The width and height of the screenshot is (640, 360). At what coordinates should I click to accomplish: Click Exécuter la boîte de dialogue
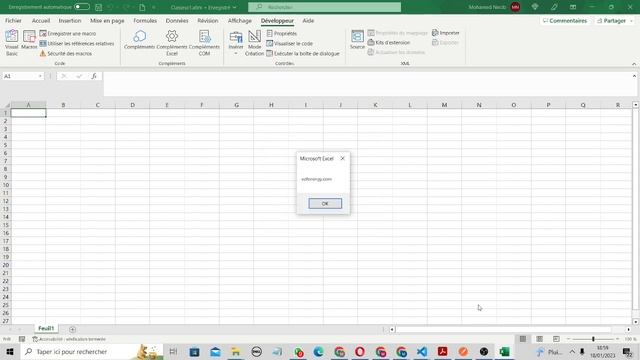pos(303,53)
